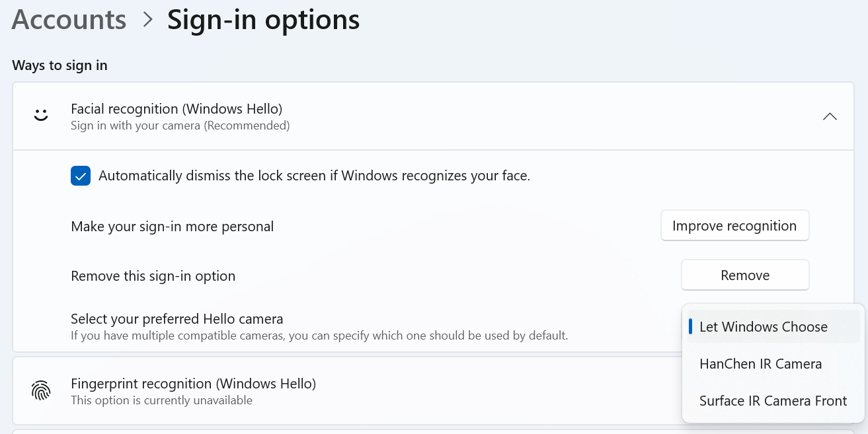The height and width of the screenshot is (434, 868).
Task: Select Surface IR Camera Front option
Action: tap(773, 400)
